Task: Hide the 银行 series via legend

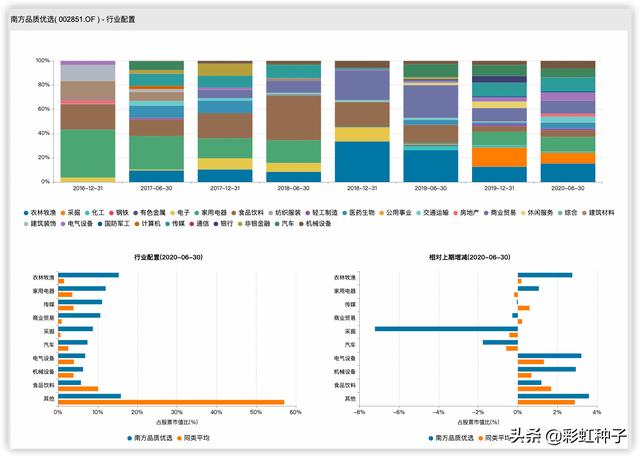Action: point(223,224)
